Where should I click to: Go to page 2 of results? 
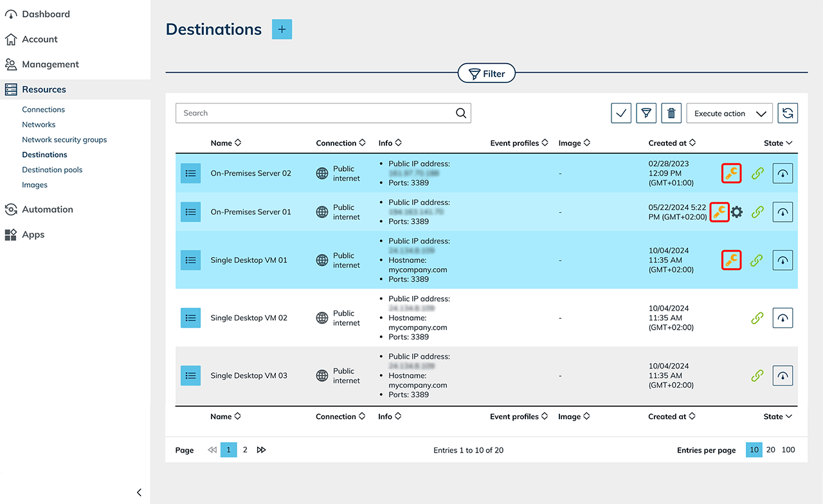[x=245, y=450]
